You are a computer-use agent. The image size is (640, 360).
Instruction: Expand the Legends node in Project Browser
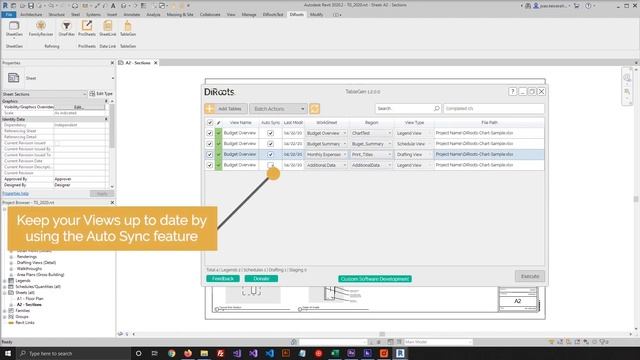[x=4, y=281]
